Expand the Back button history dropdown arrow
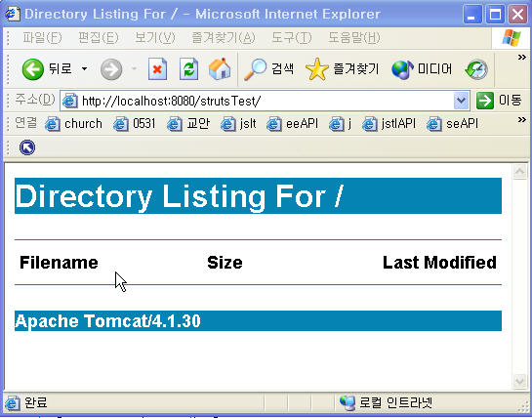 pos(84,69)
